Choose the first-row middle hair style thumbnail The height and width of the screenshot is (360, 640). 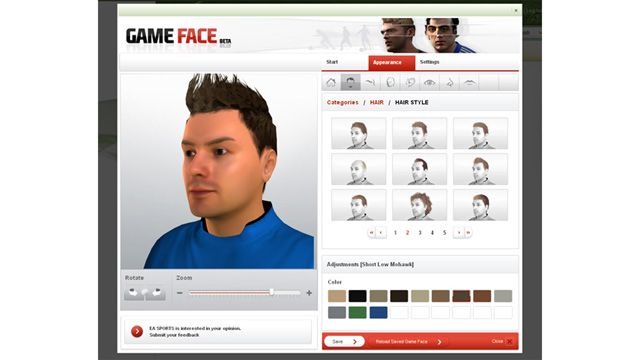click(x=420, y=133)
